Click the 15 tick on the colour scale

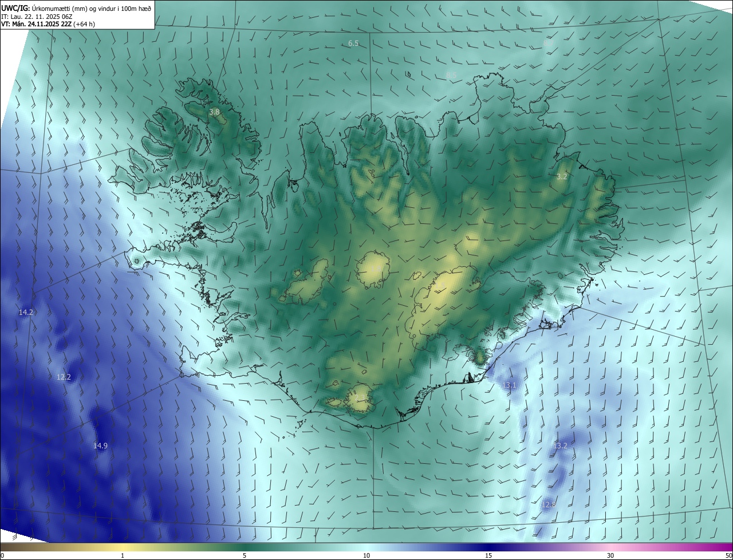(488, 555)
